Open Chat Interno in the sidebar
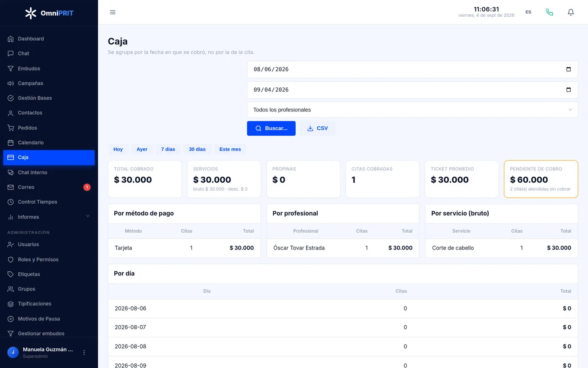The height and width of the screenshot is (368, 588). tap(49, 172)
